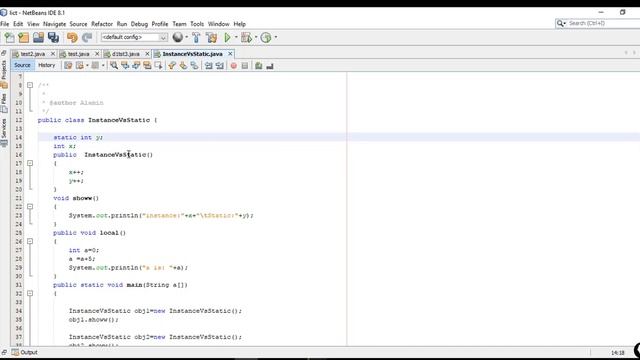Image resolution: width=640 pixels, height=360 pixels.
Task: Open the default config dropdown
Action: (134, 37)
